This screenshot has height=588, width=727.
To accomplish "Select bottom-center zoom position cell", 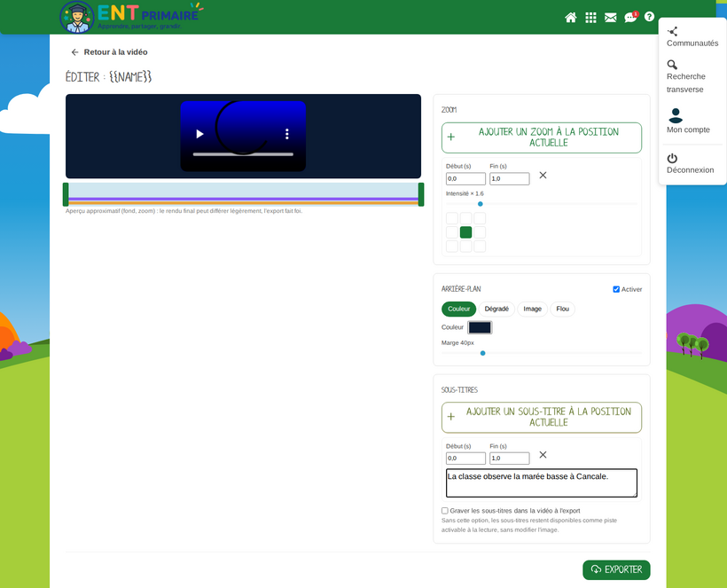I will coord(466,247).
